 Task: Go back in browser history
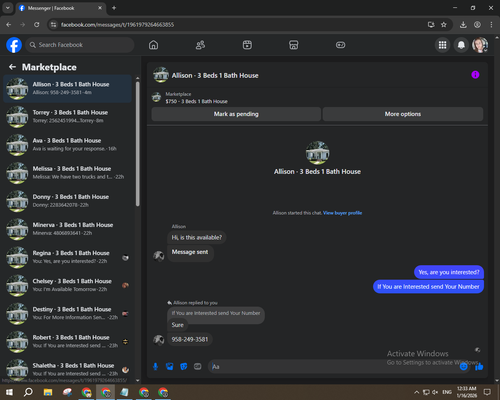pyautogui.click(x=9, y=25)
